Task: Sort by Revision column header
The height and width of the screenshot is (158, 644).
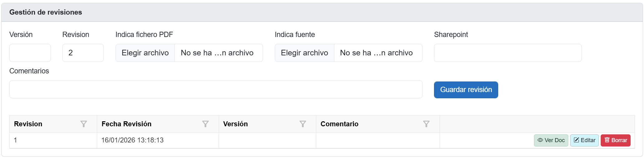Action: [28, 124]
